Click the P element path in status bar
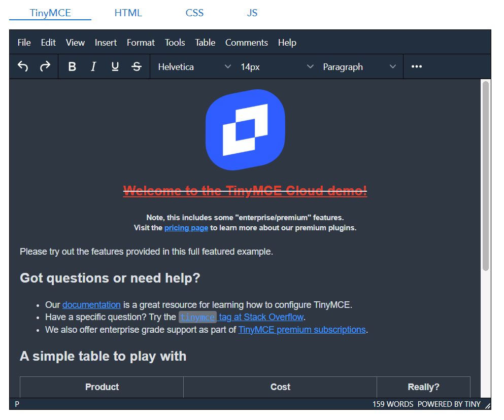This screenshot has height=420, width=504. pyautogui.click(x=17, y=404)
